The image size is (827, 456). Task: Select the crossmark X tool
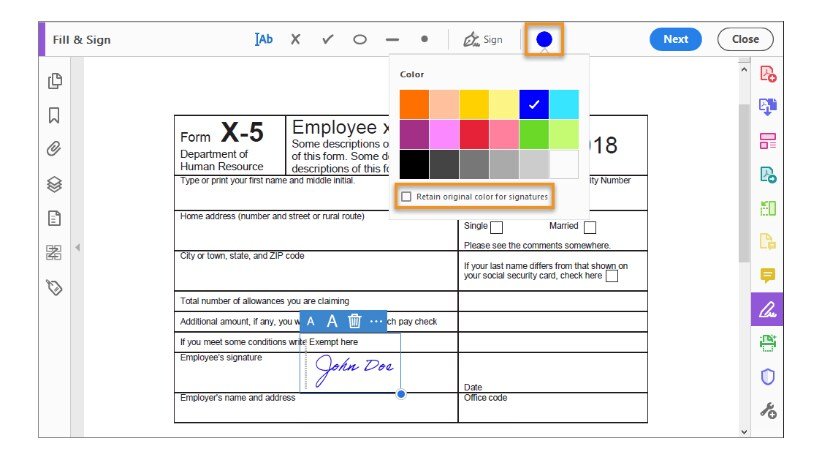(x=295, y=39)
